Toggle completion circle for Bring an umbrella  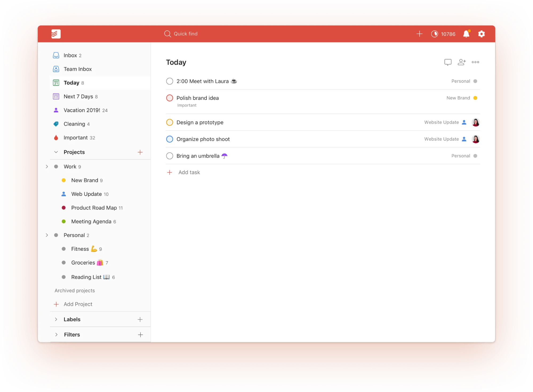coord(170,155)
